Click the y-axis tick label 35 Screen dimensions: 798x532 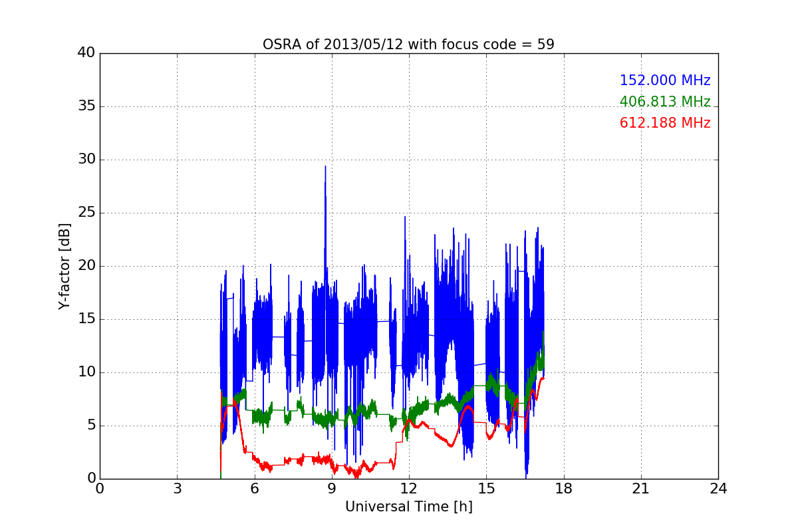(x=86, y=106)
